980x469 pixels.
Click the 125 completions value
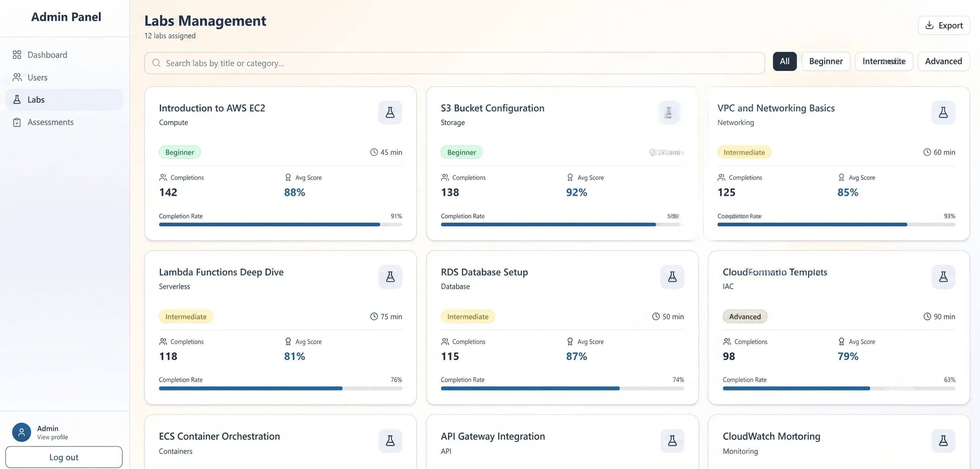coord(726,193)
